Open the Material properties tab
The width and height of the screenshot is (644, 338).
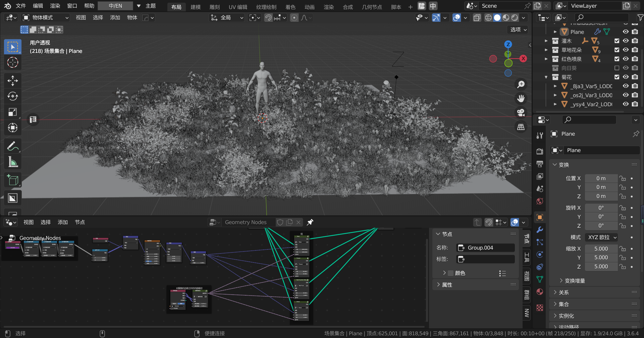[540, 292]
